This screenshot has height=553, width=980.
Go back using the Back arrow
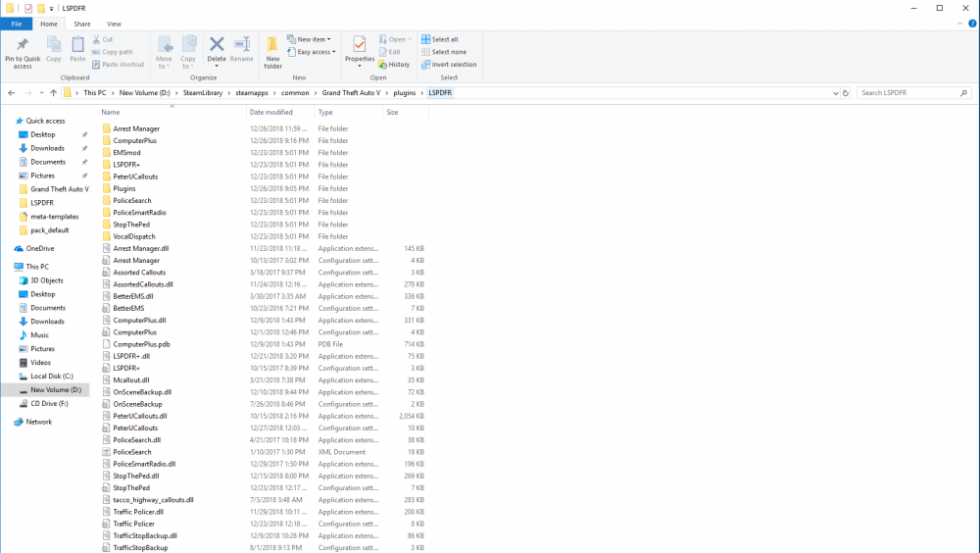pyautogui.click(x=11, y=93)
